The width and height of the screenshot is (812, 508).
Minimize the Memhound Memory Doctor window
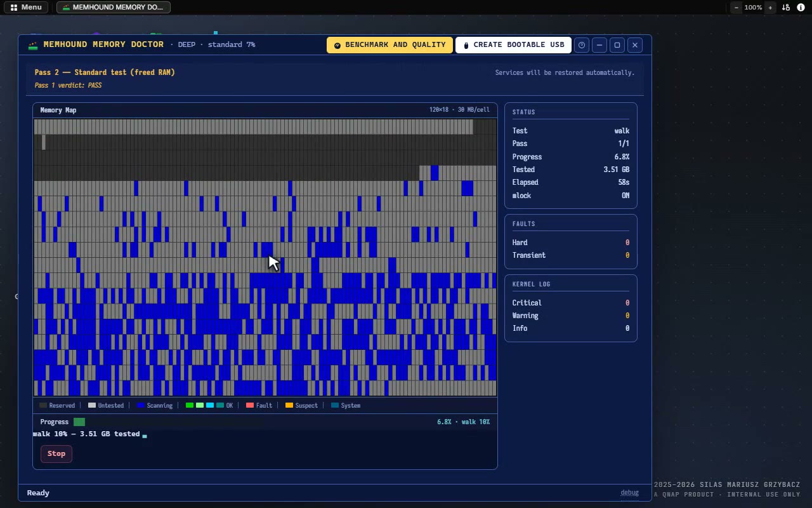click(599, 45)
